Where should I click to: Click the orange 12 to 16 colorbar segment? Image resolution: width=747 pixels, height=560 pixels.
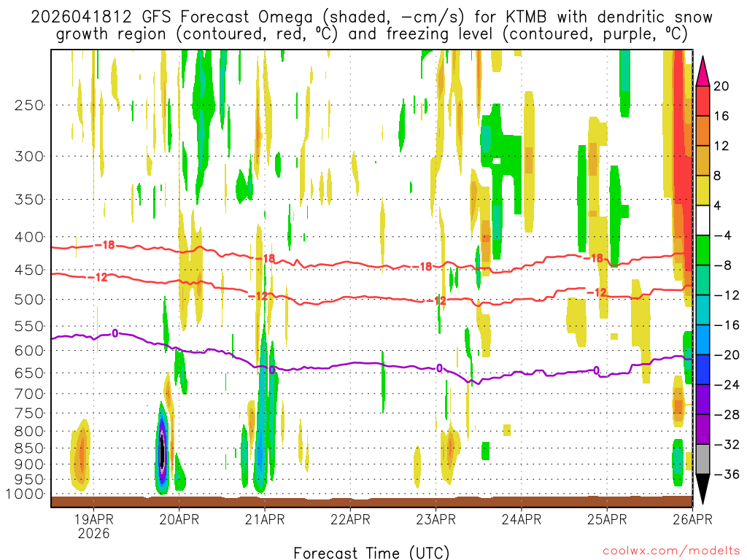point(703,131)
